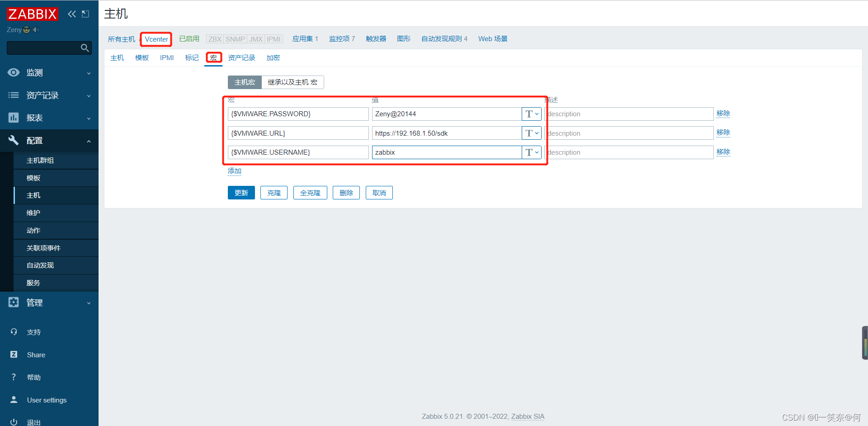Click the search magnifier icon
This screenshot has height=426, width=868.
click(x=85, y=48)
